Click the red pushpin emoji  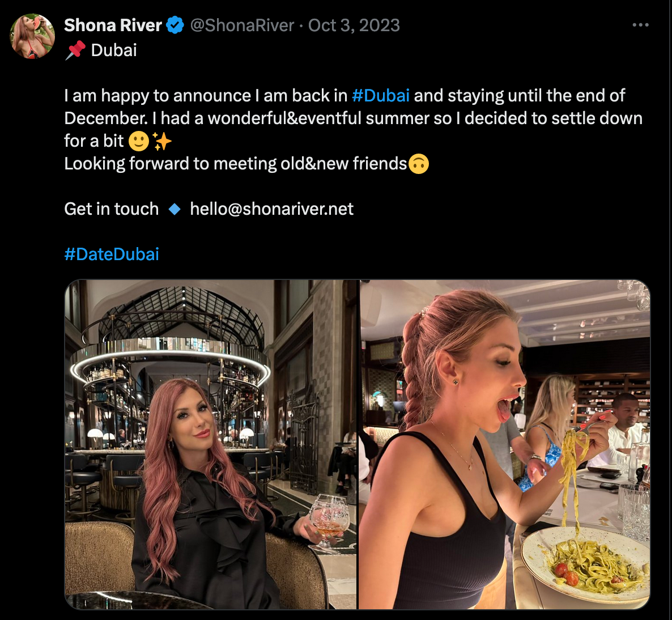[x=75, y=50]
